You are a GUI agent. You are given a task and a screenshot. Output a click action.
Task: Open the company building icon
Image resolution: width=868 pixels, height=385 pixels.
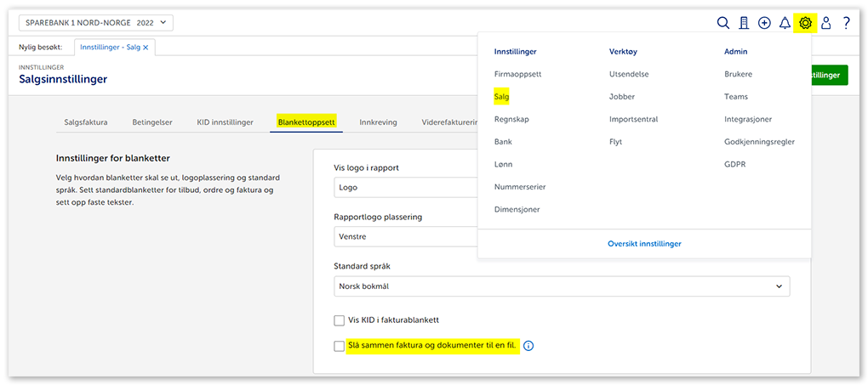[x=744, y=23]
